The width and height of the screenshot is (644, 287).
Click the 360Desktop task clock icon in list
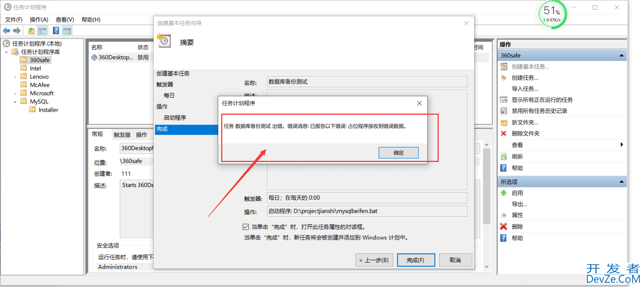point(94,58)
